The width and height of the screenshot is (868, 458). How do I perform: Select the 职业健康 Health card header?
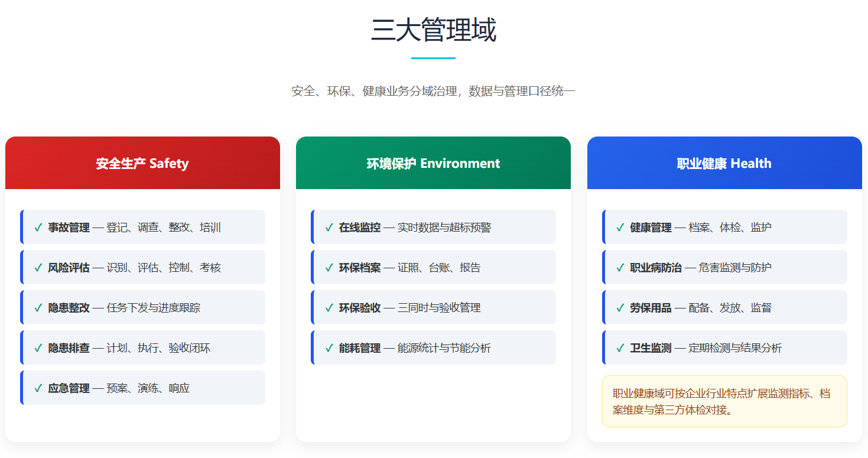coord(724,164)
